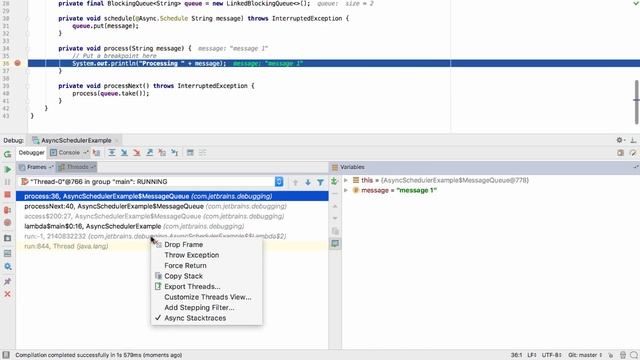The height and width of the screenshot is (360, 640).
Task: Move to previous frame up arrow
Action: coord(295,182)
